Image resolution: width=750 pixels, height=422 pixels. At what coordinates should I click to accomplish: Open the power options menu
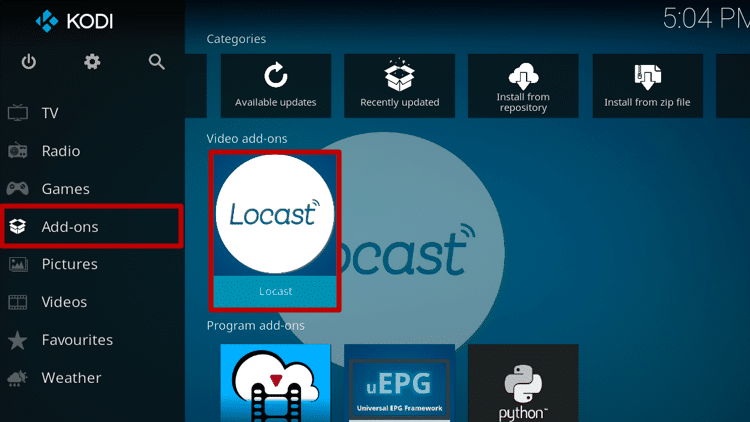[29, 62]
